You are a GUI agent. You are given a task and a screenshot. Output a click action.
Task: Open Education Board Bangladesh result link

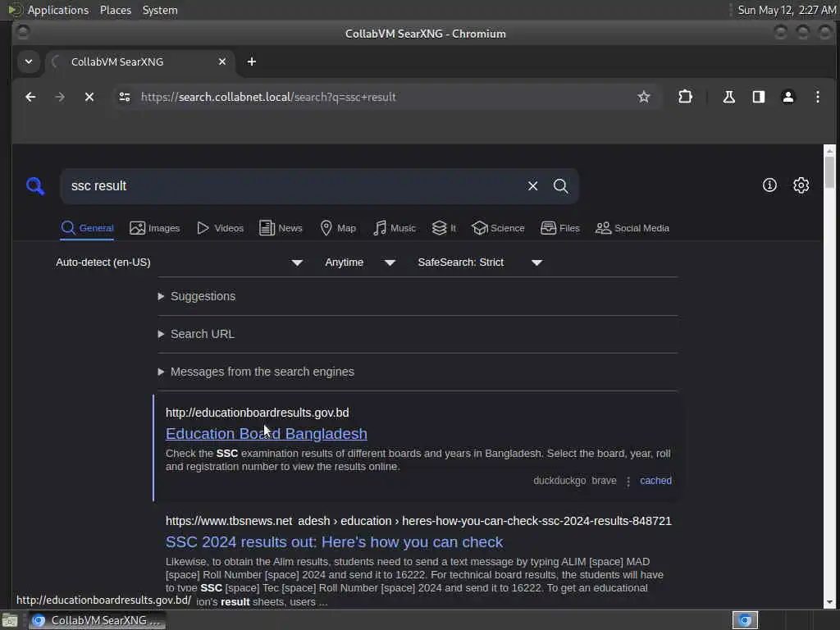point(267,433)
